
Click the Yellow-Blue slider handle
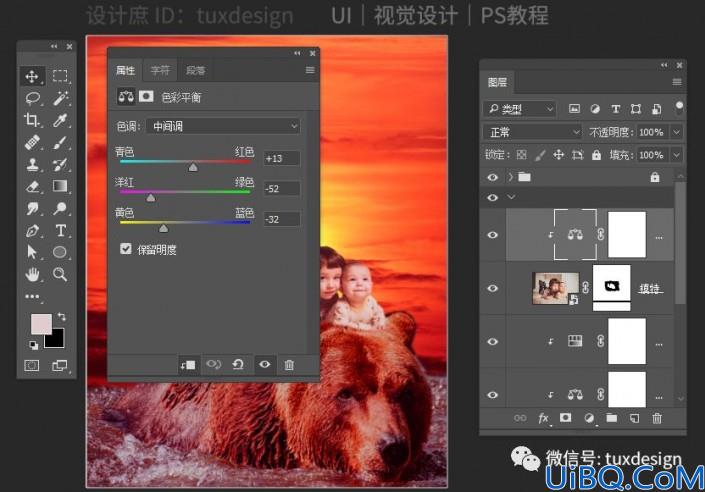pos(164,228)
